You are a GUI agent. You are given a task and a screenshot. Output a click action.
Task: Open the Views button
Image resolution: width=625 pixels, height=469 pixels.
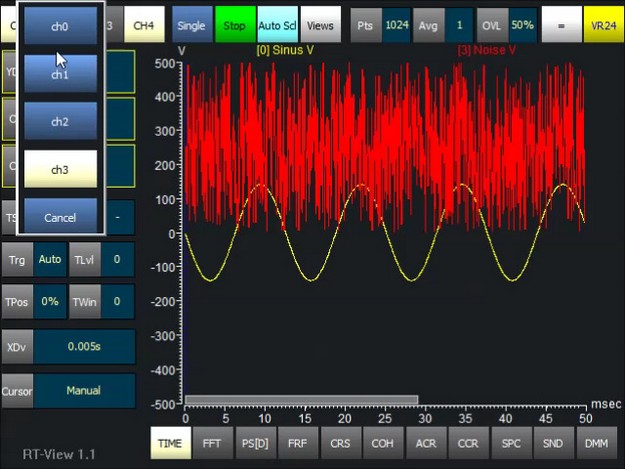coord(320,24)
